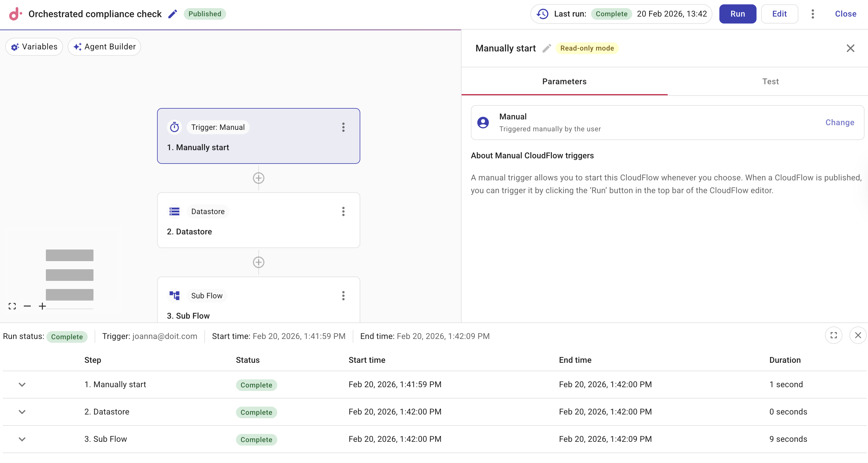The width and height of the screenshot is (868, 463).
Task: Rename flow using the pencil icon beside title
Action: click(x=173, y=13)
